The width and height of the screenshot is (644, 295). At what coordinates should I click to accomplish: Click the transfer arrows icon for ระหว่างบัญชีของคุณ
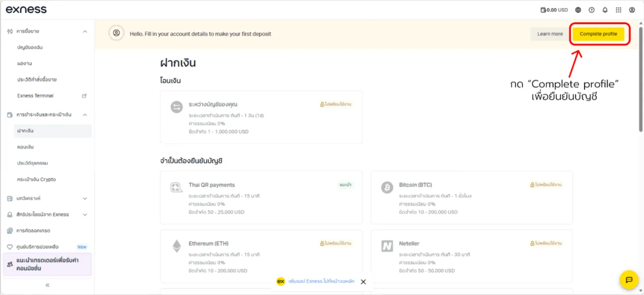tap(177, 107)
